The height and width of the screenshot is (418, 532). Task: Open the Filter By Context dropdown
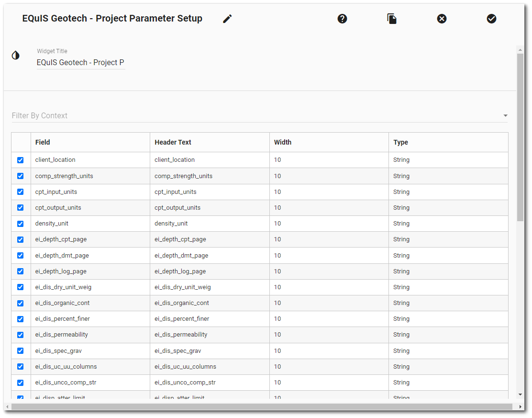point(260,115)
